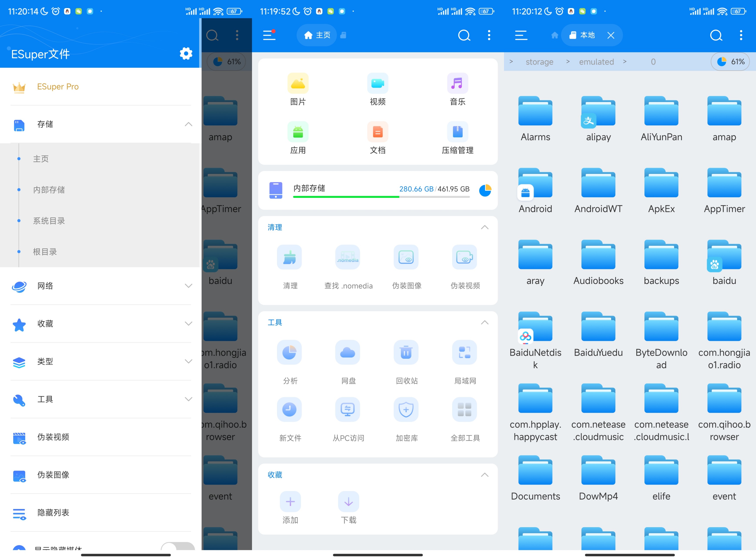The width and height of the screenshot is (756, 560).
Task: Open the ESuper Pro upgrade link
Action: click(x=58, y=87)
